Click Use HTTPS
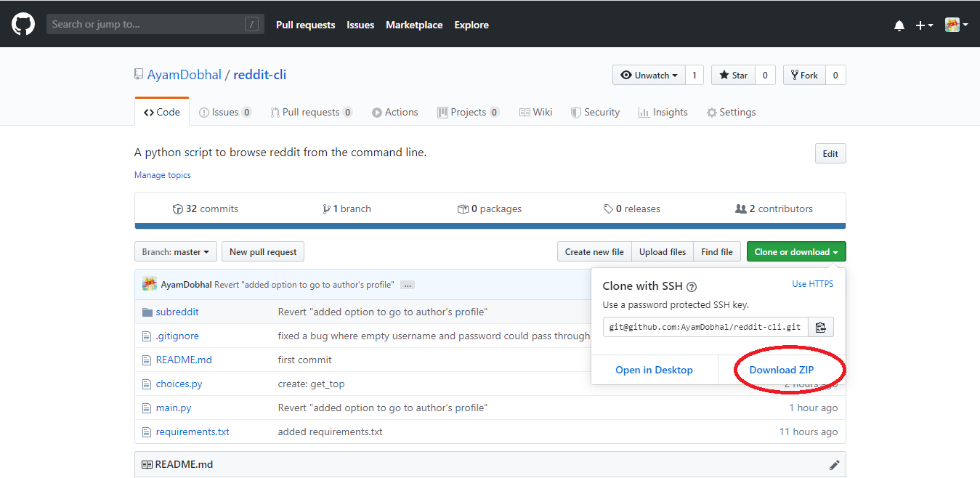The width and height of the screenshot is (980, 478). point(813,284)
